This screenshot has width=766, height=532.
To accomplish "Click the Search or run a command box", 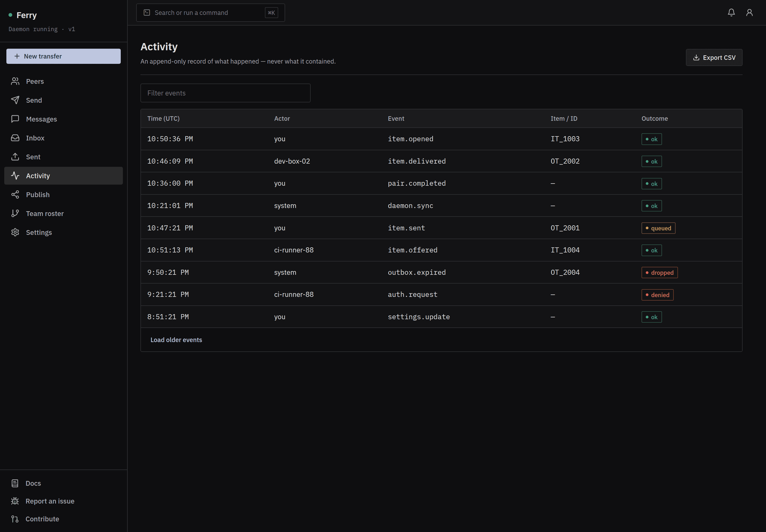I will tap(210, 13).
